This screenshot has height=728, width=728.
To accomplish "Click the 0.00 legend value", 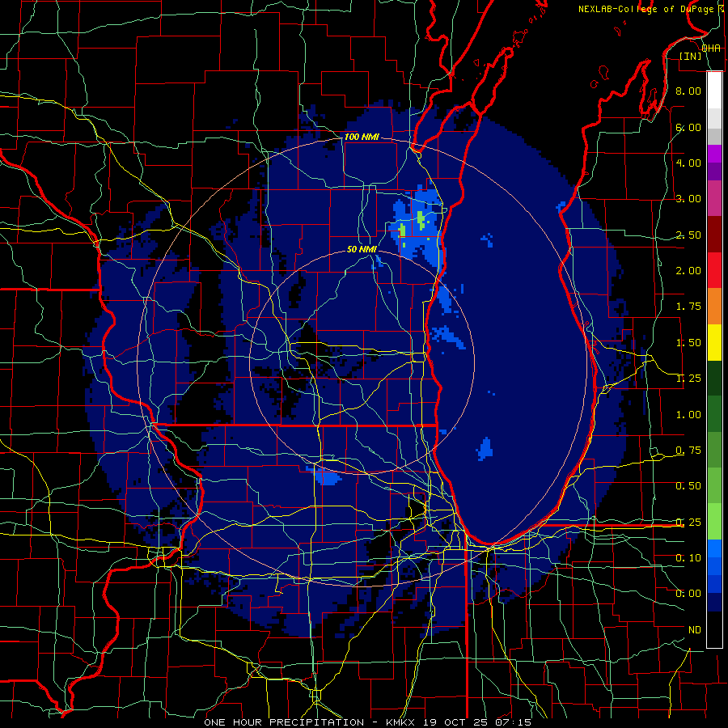I will pyautogui.click(x=688, y=594).
